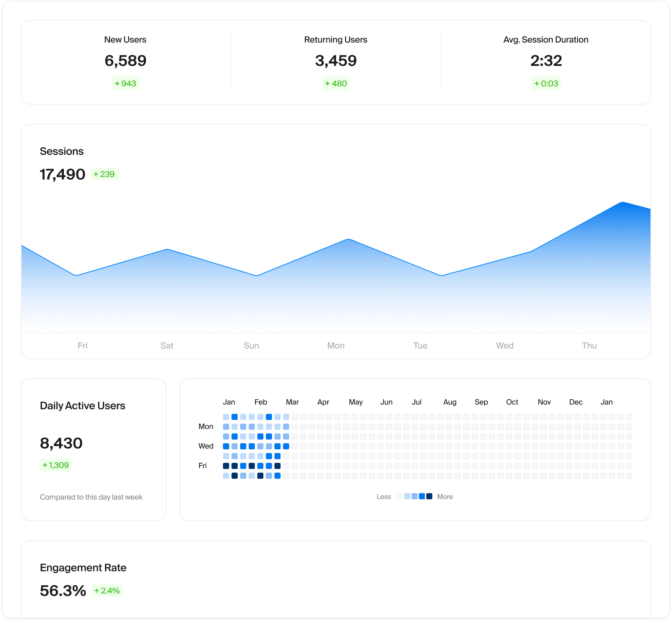Click the +0:03 session duration badge
This screenshot has height=621, width=672.
pyautogui.click(x=546, y=84)
